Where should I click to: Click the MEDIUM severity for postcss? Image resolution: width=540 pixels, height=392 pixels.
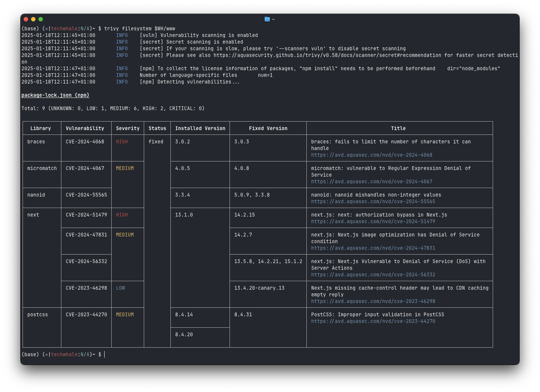click(125, 315)
